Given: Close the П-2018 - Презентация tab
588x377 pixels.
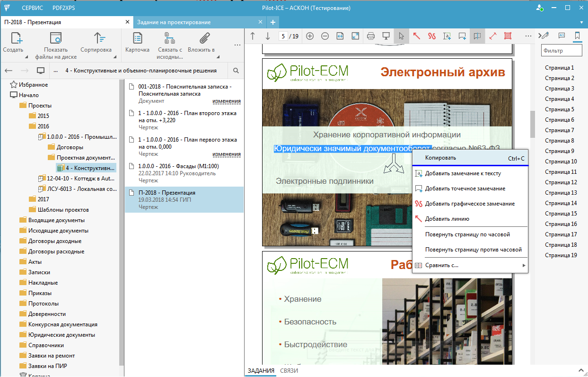Looking at the screenshot, I should [127, 22].
